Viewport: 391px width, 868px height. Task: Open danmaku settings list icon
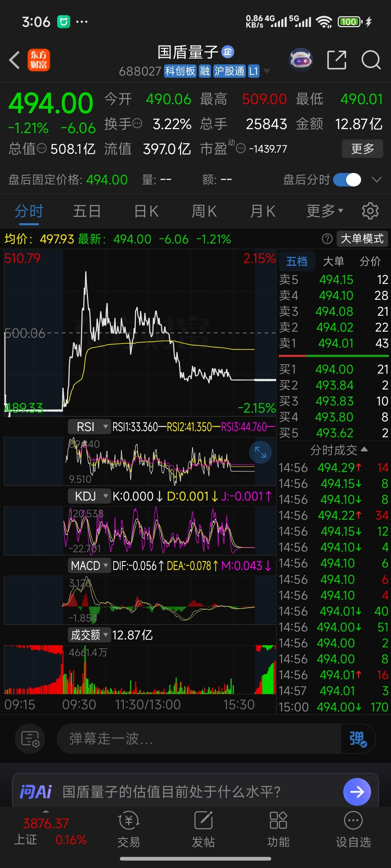[x=30, y=739]
